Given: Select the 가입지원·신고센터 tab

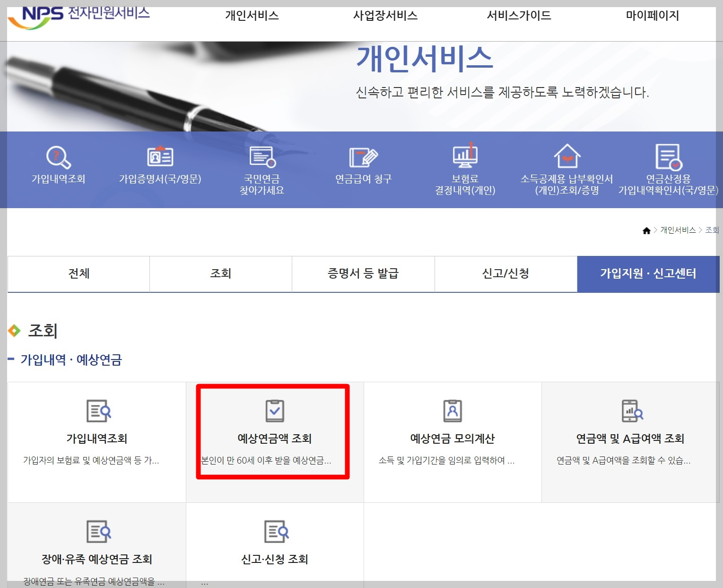Looking at the screenshot, I should click(649, 274).
